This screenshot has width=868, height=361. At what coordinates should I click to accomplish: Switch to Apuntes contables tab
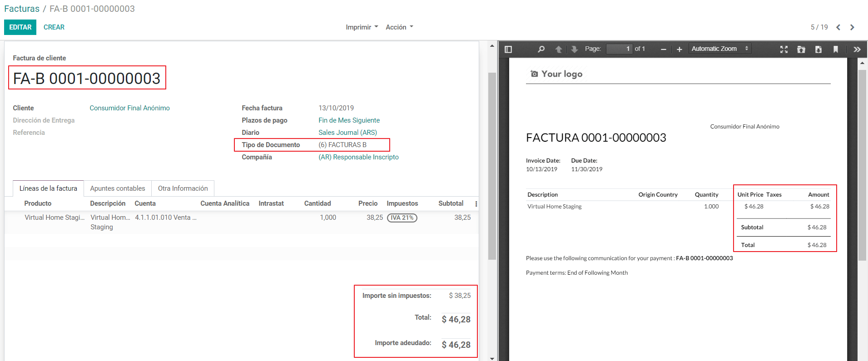tap(118, 188)
